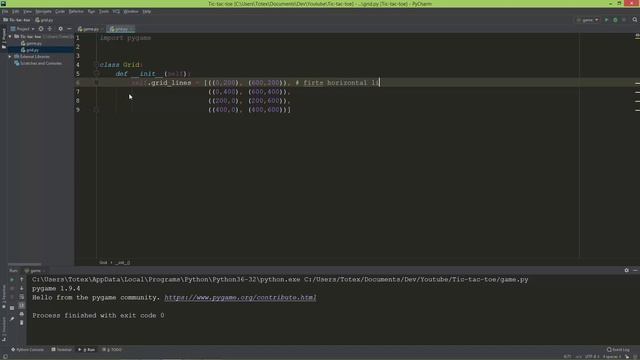This screenshot has width=640, height=360.
Task: Open the Run menu in menu bar
Action: [91, 11]
